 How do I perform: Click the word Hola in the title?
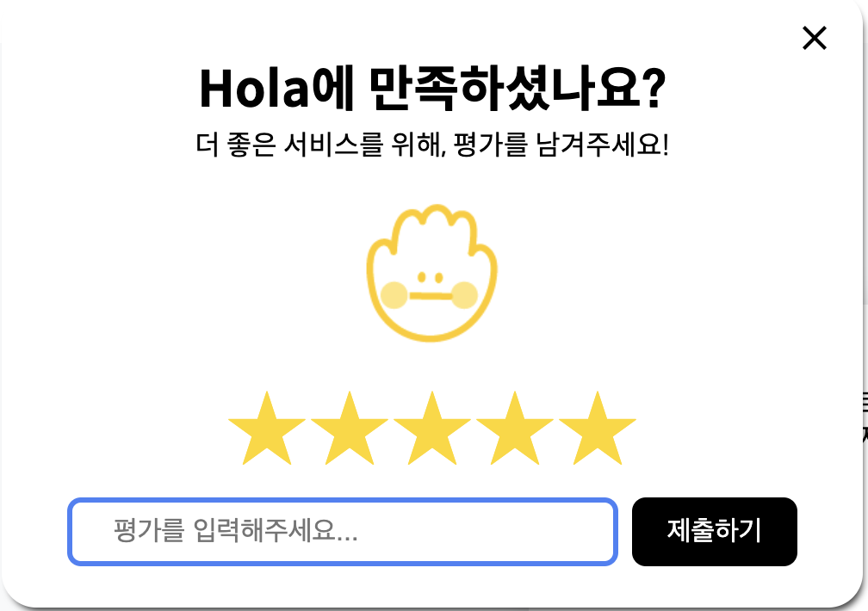pos(254,89)
